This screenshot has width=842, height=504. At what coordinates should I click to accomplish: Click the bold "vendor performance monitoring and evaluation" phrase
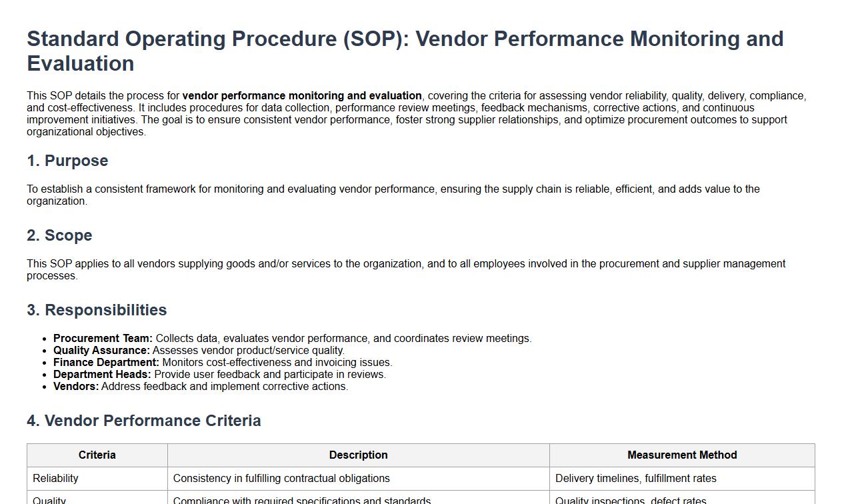(x=302, y=96)
